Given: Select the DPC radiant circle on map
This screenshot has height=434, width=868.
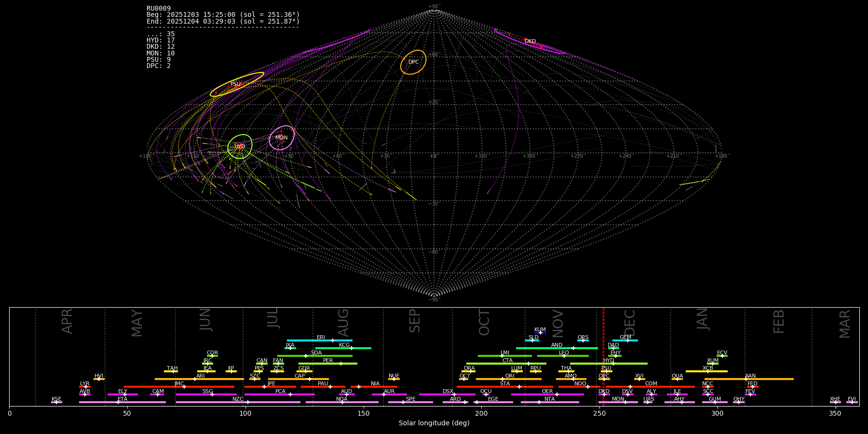Looking at the screenshot, I should coord(413,62).
